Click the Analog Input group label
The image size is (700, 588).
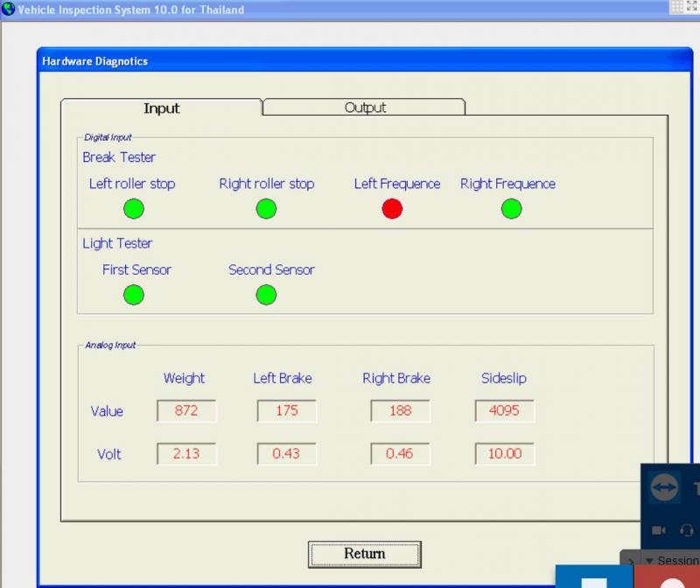click(110, 345)
